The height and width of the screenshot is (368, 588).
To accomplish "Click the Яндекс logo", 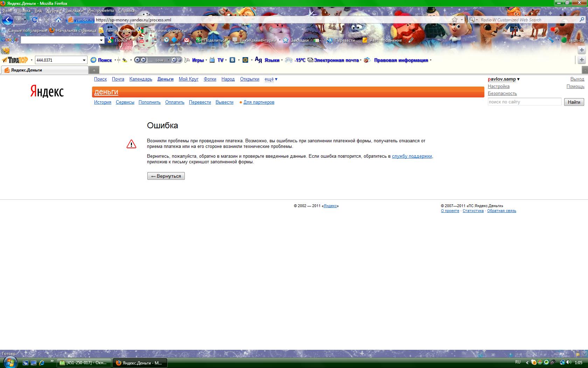I will pyautogui.click(x=47, y=91).
